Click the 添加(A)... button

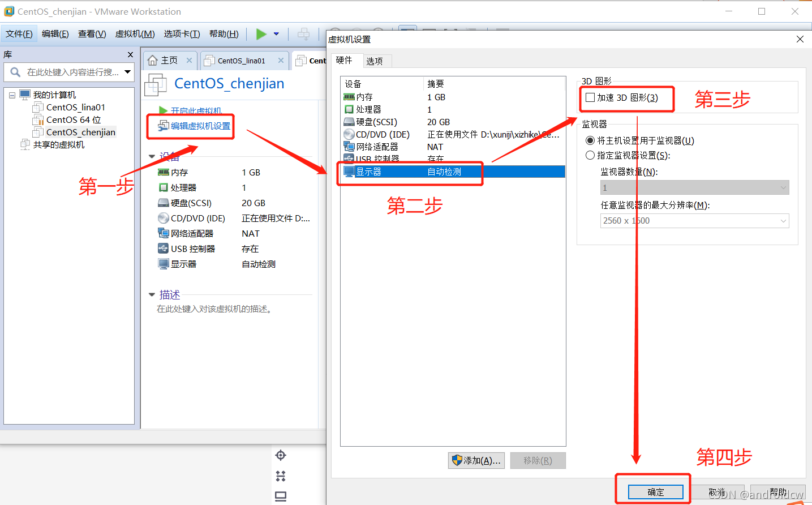click(x=476, y=461)
